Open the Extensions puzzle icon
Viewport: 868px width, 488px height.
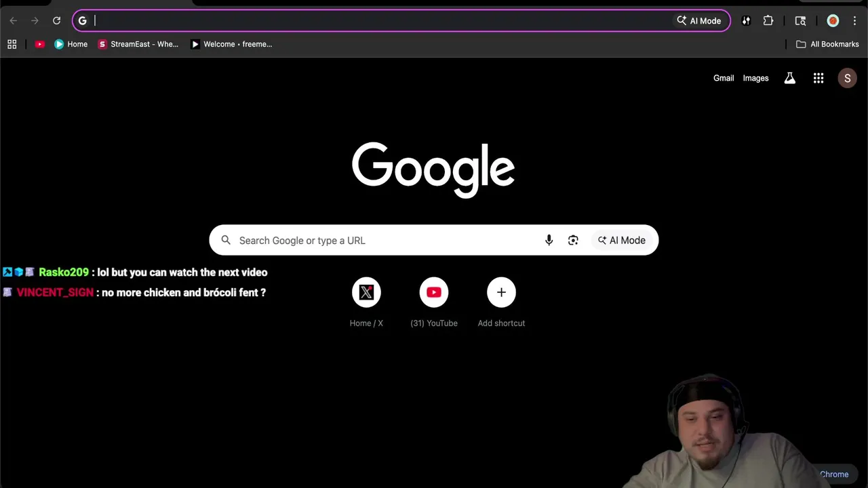pyautogui.click(x=768, y=21)
